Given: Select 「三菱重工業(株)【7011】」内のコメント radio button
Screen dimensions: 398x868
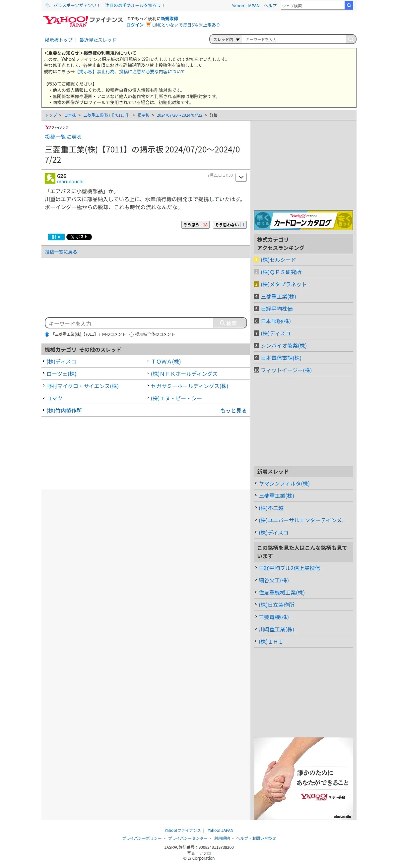Looking at the screenshot, I should 47,334.
